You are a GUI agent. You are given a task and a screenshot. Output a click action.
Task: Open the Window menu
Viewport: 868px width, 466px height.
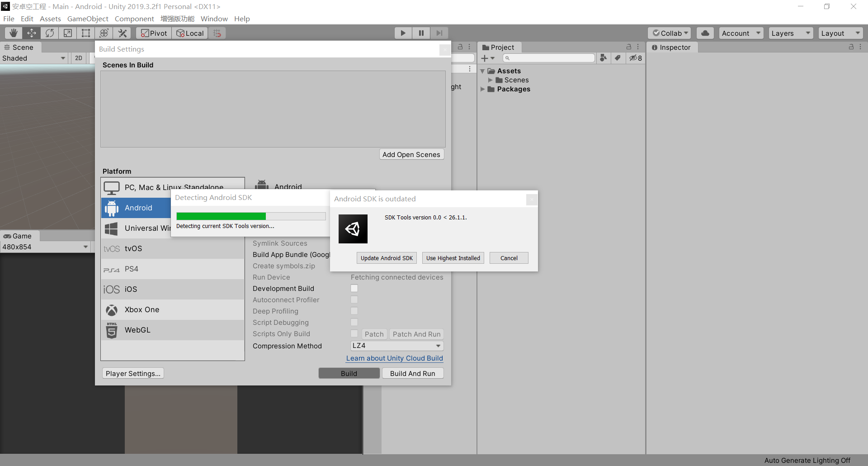coord(214,19)
